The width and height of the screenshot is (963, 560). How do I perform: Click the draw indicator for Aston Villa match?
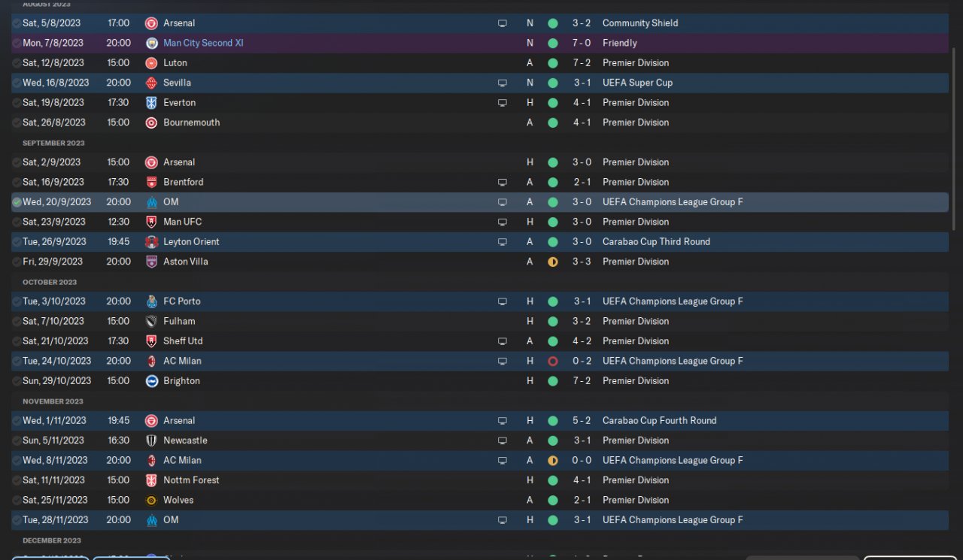tap(553, 262)
